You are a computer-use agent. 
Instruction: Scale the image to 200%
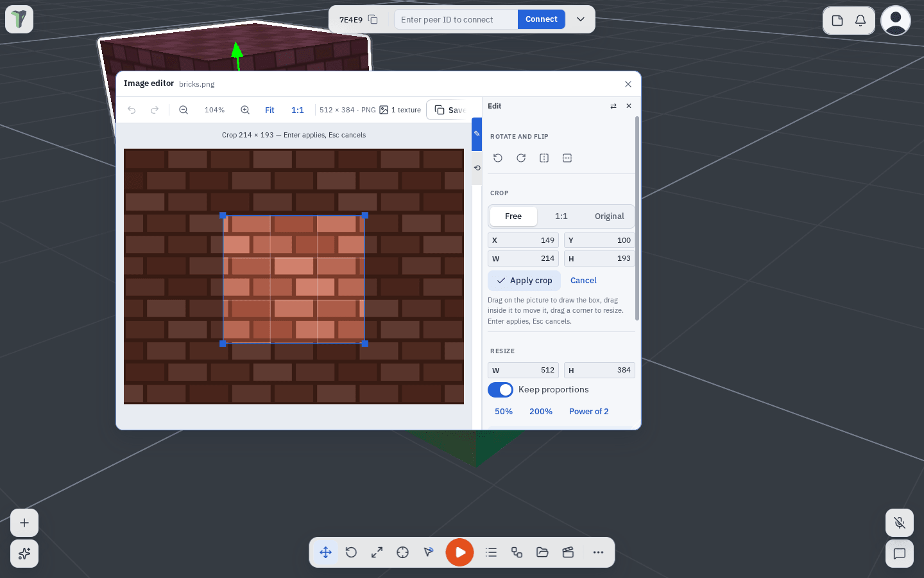[x=541, y=412]
